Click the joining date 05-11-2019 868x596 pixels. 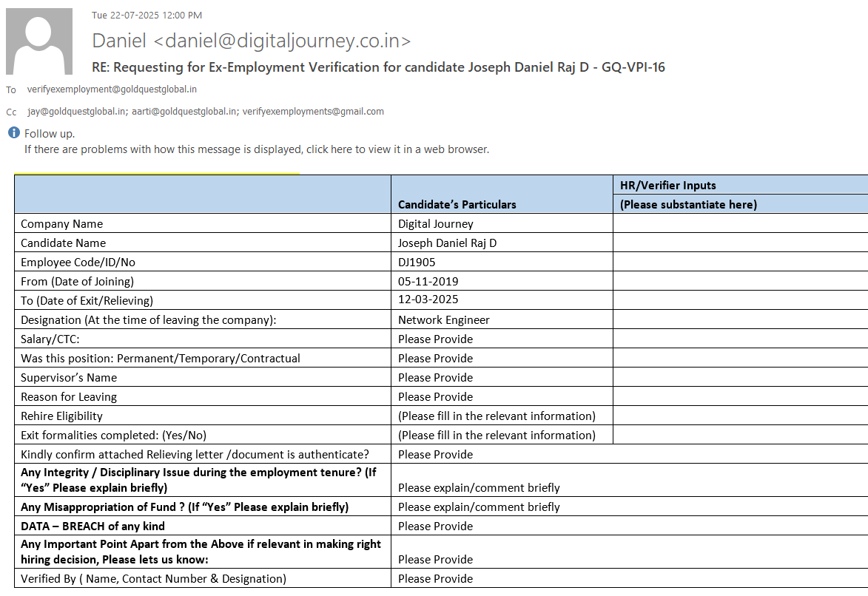pos(428,281)
